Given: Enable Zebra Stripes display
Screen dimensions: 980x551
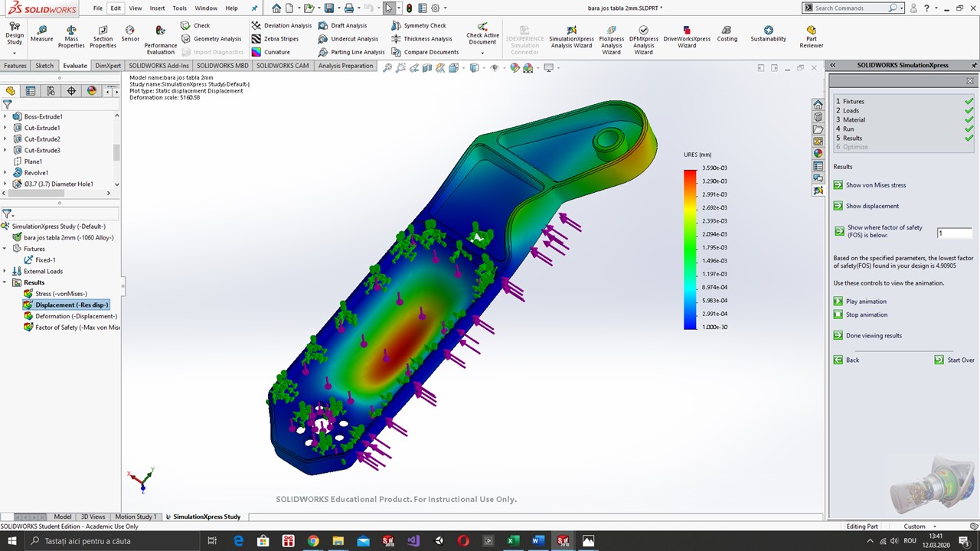Looking at the screenshot, I should pos(276,38).
